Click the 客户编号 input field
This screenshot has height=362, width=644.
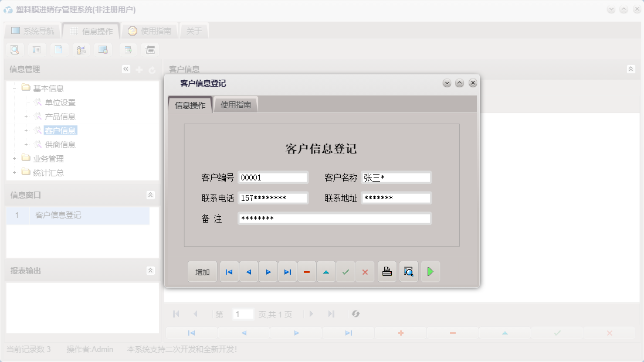click(x=273, y=177)
